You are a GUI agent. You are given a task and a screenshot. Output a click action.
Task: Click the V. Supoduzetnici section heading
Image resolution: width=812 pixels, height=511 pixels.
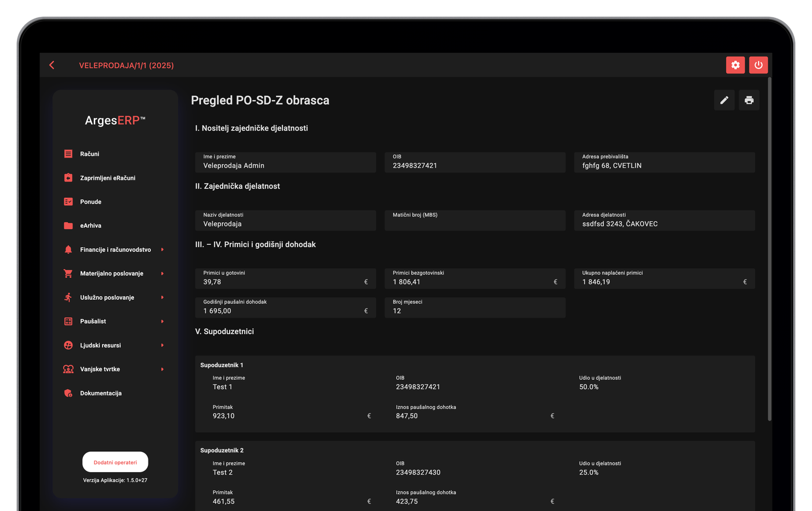pos(224,332)
